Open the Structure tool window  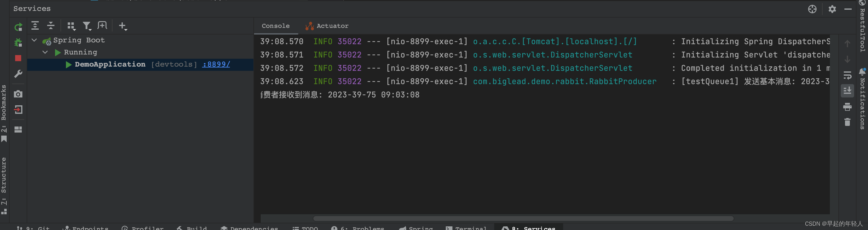[4, 186]
